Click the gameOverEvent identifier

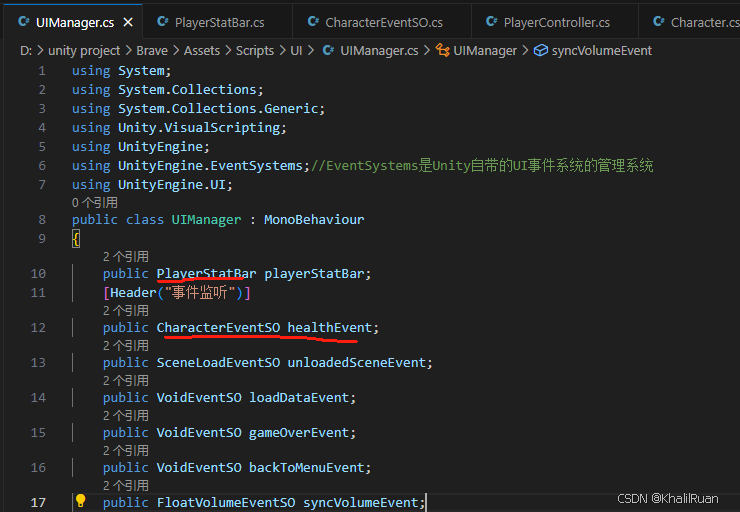pyautogui.click(x=299, y=432)
